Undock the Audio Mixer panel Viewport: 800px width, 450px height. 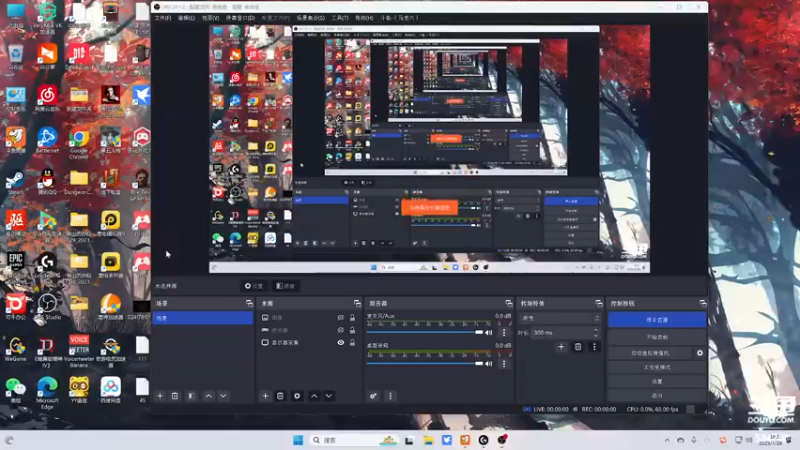tap(509, 303)
